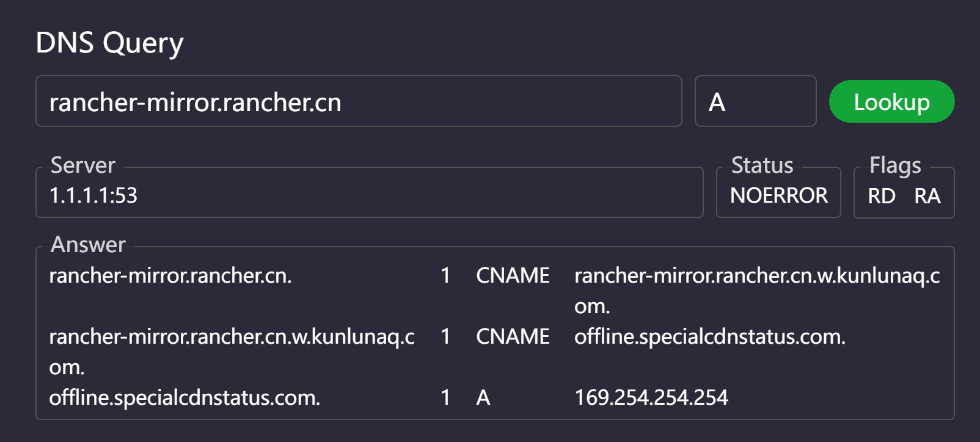
Task: Click the green Lookup button
Action: pos(891,101)
